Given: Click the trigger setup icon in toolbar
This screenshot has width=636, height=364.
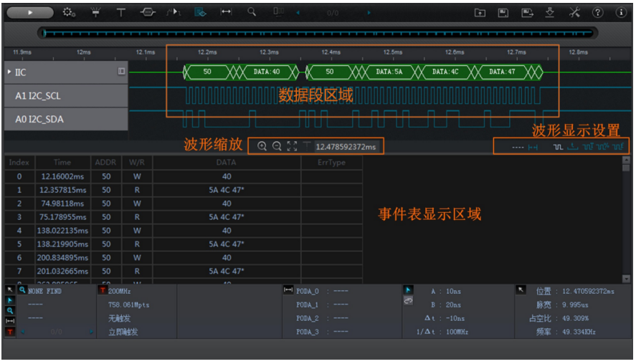Looking at the screenshot, I should 96,13.
